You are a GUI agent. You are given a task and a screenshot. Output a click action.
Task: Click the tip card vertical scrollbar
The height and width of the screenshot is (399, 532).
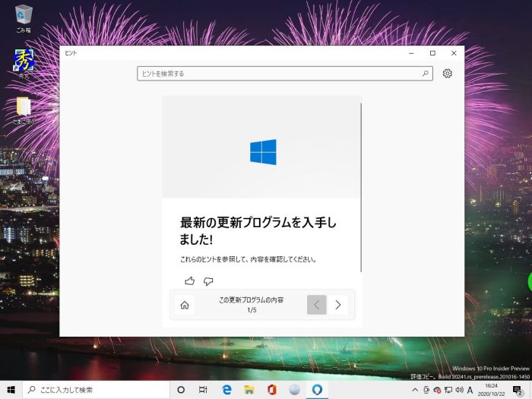(361, 186)
